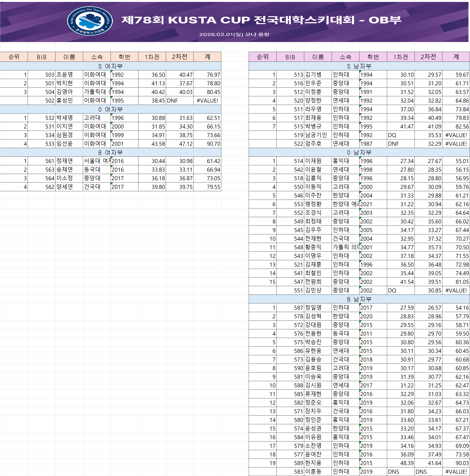Select total 54.16 for 정일영
The height and width of the screenshot is (476, 470).
pos(456,308)
